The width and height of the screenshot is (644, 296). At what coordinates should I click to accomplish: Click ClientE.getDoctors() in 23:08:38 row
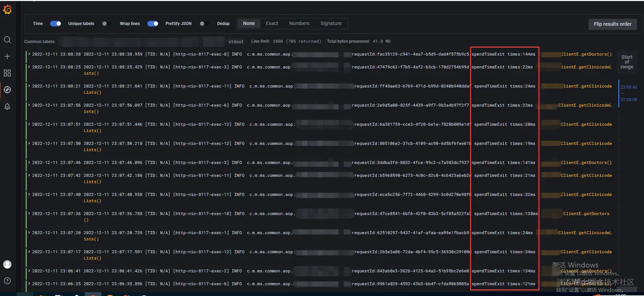coord(586,54)
